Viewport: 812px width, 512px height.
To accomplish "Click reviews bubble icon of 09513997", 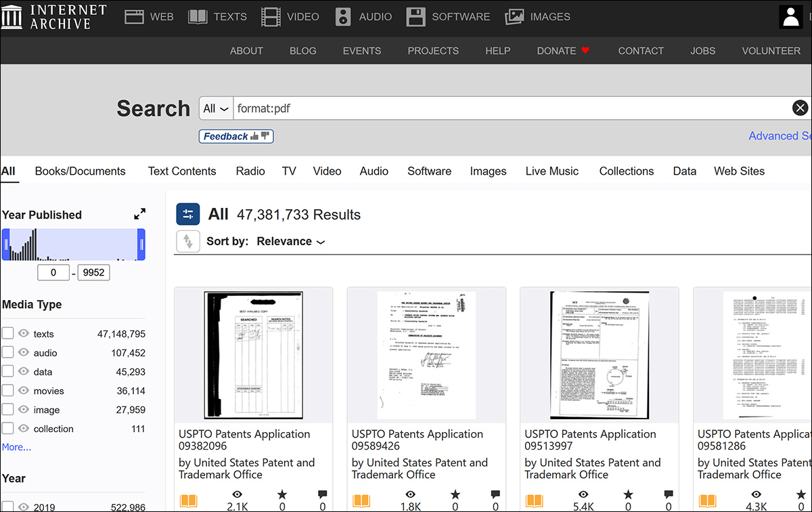I will 669,495.
